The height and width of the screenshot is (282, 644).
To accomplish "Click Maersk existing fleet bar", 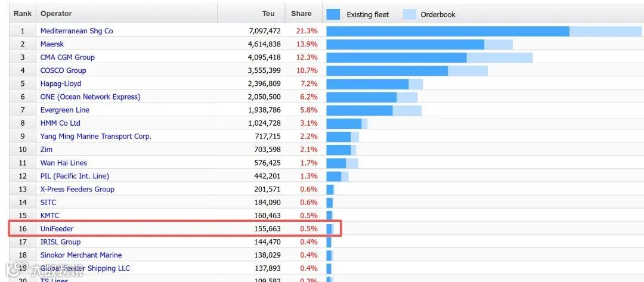I will click(405, 44).
